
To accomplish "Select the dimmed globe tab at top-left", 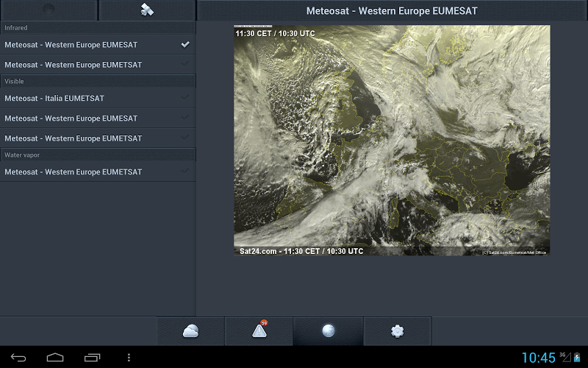I will point(49,10).
